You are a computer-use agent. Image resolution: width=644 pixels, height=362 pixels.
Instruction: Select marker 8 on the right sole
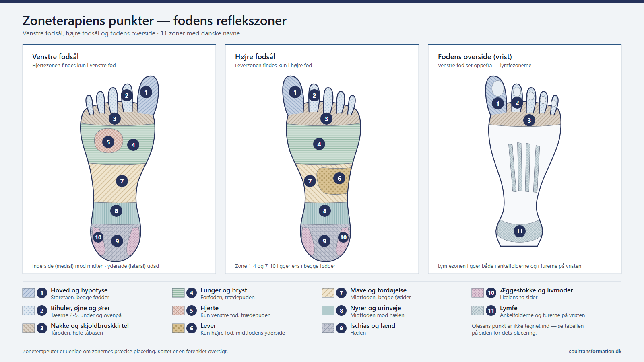tap(325, 211)
